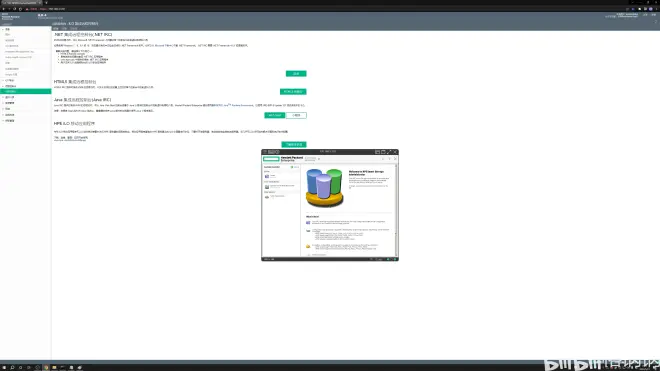Click the help question mark icon in Smart Storage Administrator header
660x371 pixels.
click(389, 159)
